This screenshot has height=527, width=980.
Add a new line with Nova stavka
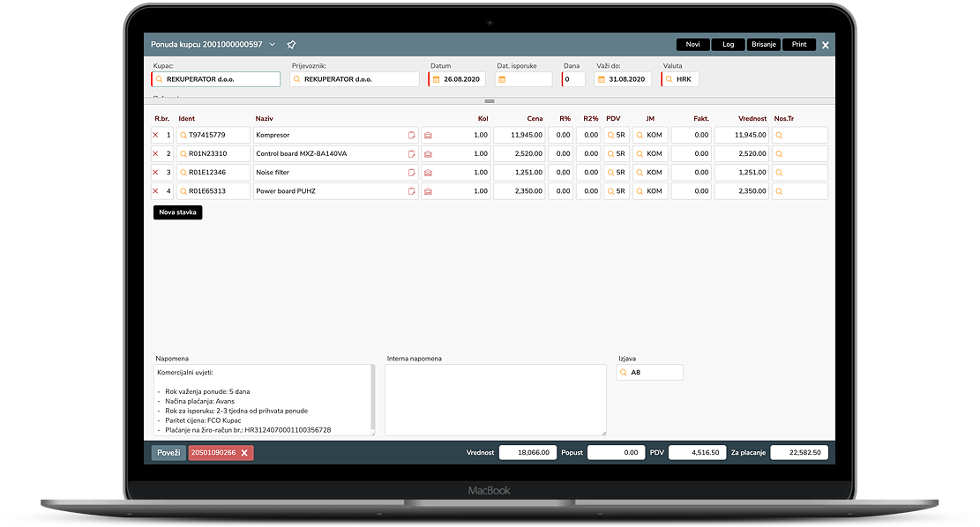click(177, 212)
